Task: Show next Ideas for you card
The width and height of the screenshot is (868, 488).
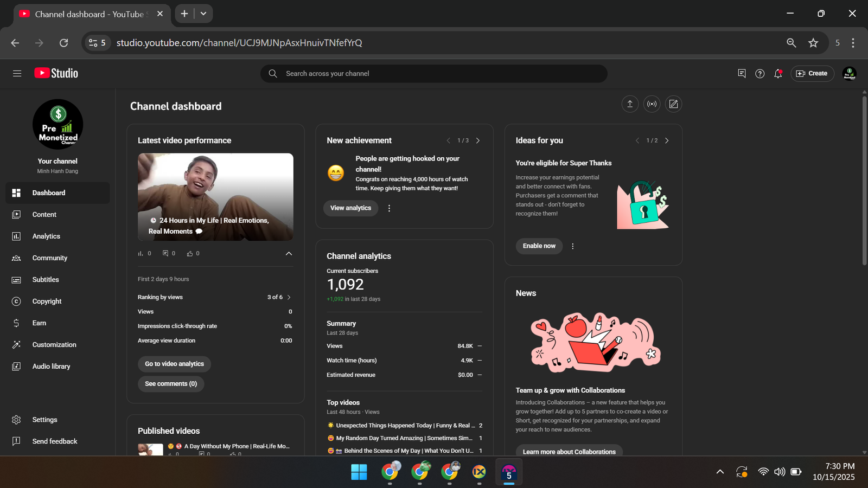Action: click(x=667, y=140)
